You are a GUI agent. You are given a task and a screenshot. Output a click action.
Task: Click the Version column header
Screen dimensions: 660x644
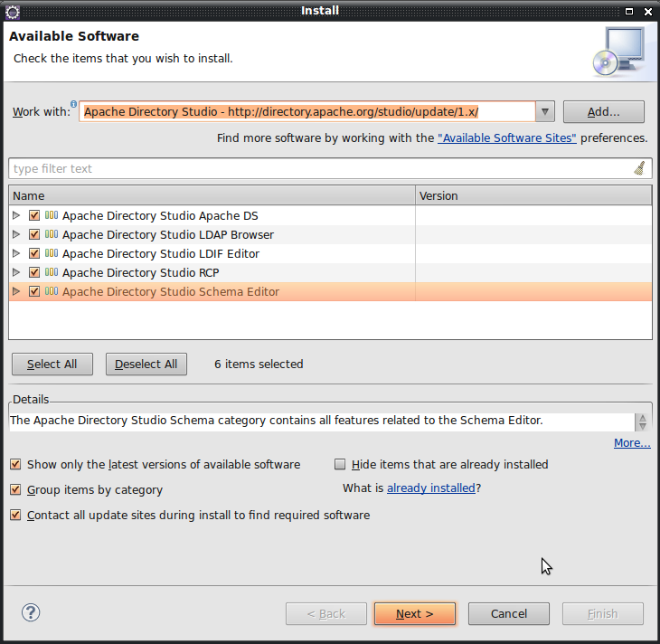click(533, 195)
